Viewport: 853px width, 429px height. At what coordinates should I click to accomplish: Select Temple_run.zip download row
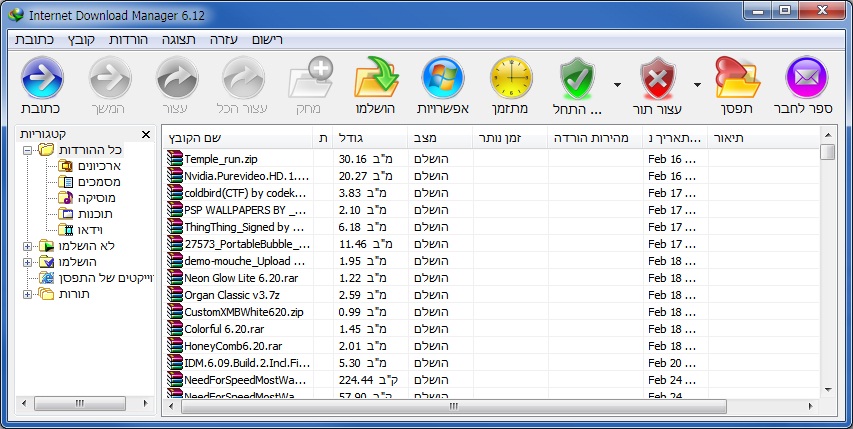[x=491, y=159]
